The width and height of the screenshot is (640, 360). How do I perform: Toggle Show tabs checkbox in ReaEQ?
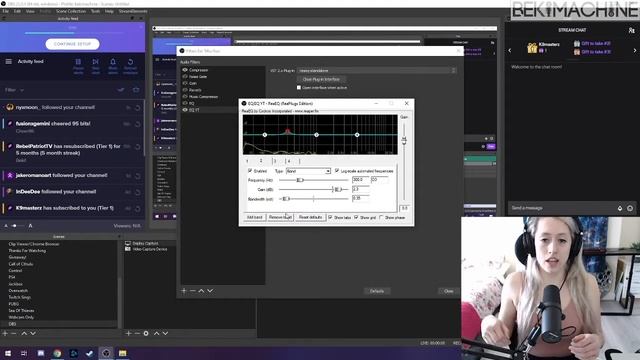click(x=330, y=218)
